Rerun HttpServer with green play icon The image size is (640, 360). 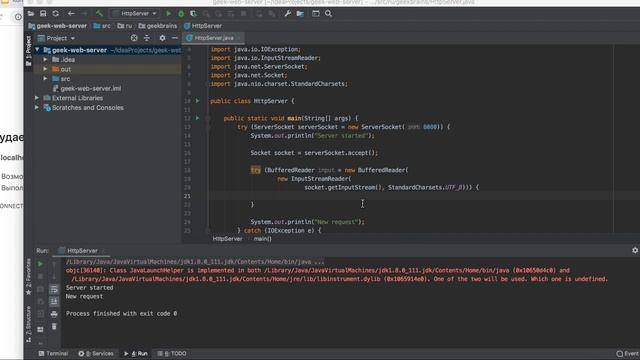point(40,264)
